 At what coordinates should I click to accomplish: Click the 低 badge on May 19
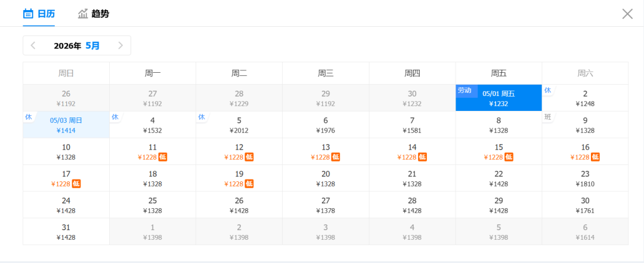(x=249, y=184)
